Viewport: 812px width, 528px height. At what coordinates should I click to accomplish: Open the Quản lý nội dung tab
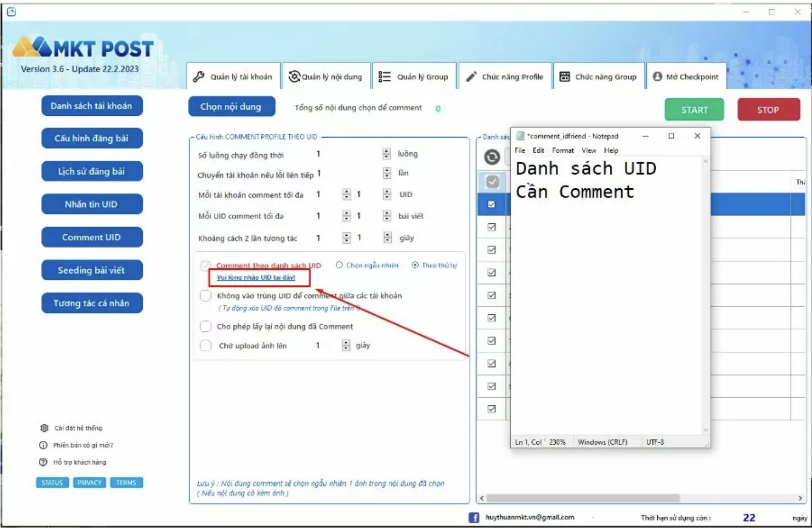click(326, 77)
